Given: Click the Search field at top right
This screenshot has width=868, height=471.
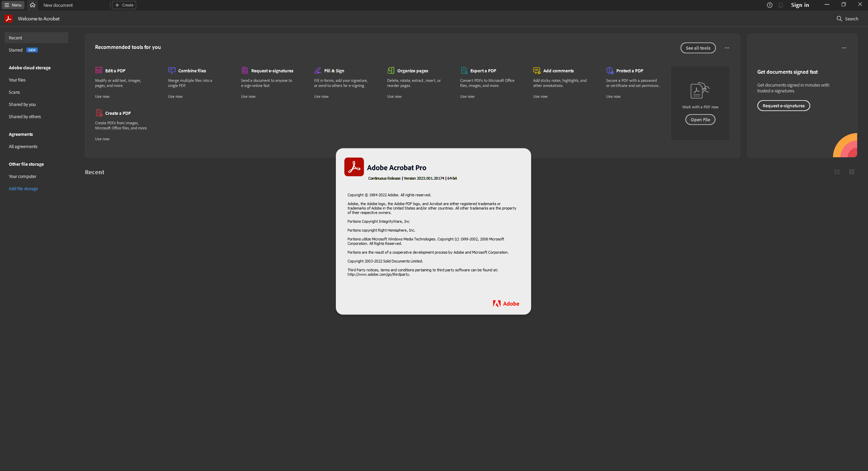Looking at the screenshot, I should click(x=848, y=19).
